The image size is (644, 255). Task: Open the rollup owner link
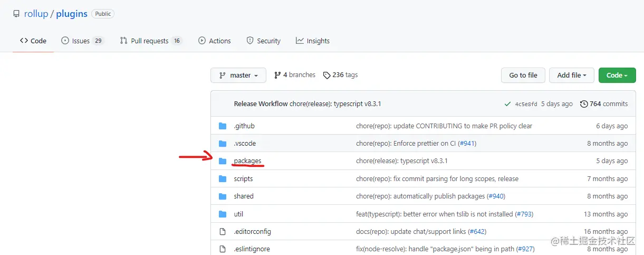pyautogui.click(x=36, y=14)
